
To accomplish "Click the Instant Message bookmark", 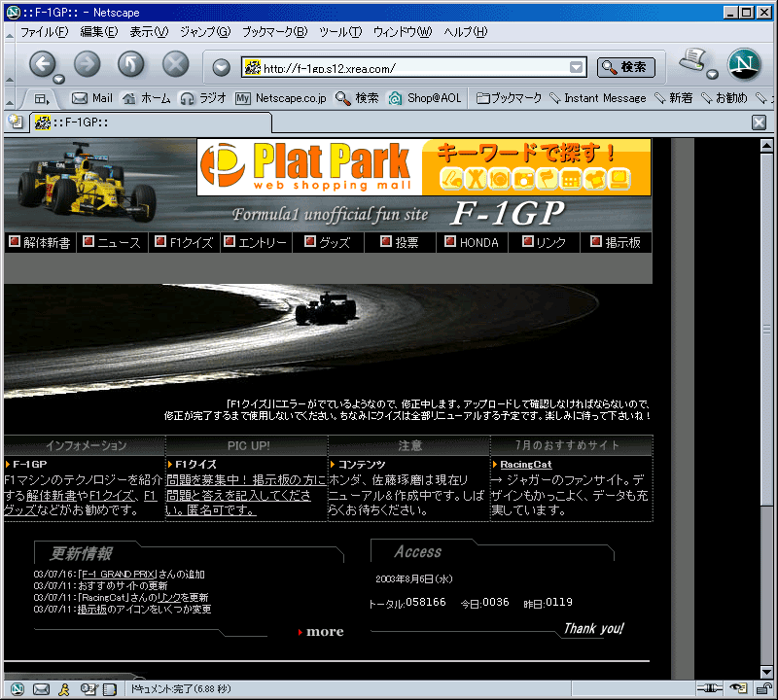I will [598, 98].
